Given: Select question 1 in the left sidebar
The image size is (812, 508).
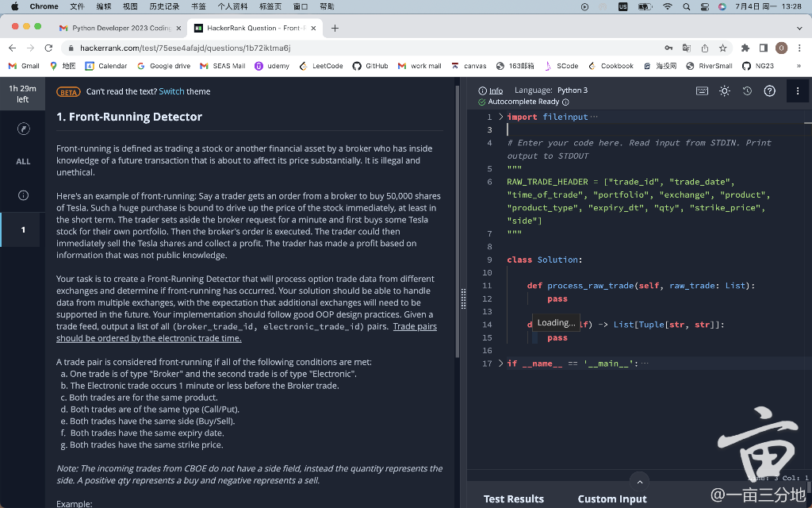Looking at the screenshot, I should click(23, 229).
